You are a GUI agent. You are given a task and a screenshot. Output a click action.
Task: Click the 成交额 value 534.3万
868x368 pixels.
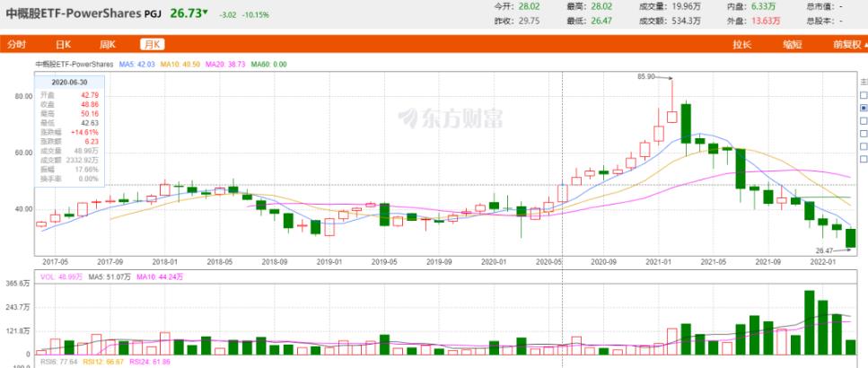pyautogui.click(x=686, y=21)
